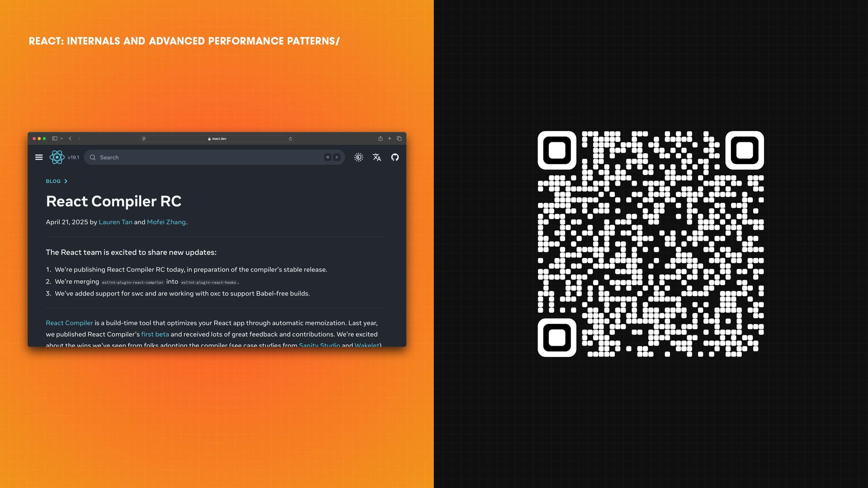Open the GitHub repository icon
The height and width of the screenshot is (488, 868).
point(395,157)
